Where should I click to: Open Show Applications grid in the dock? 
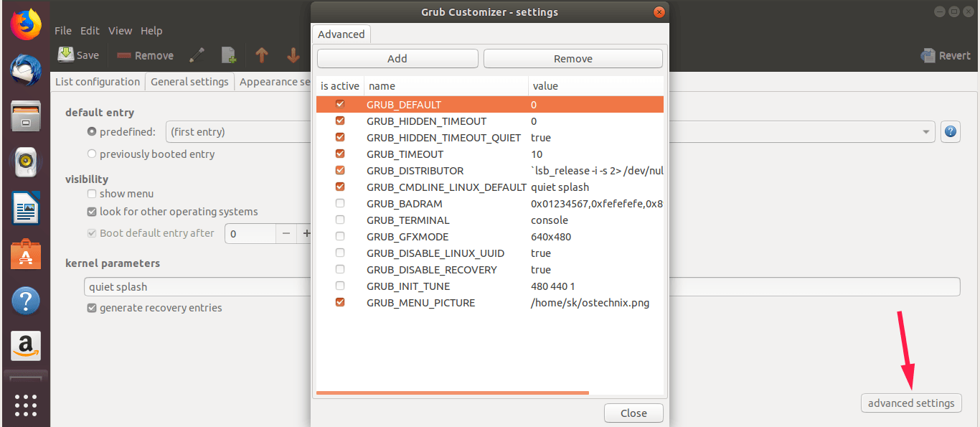pyautogui.click(x=25, y=405)
